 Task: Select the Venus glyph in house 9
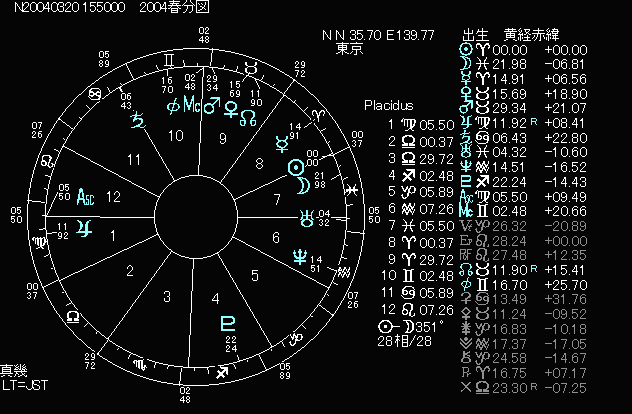(x=233, y=107)
